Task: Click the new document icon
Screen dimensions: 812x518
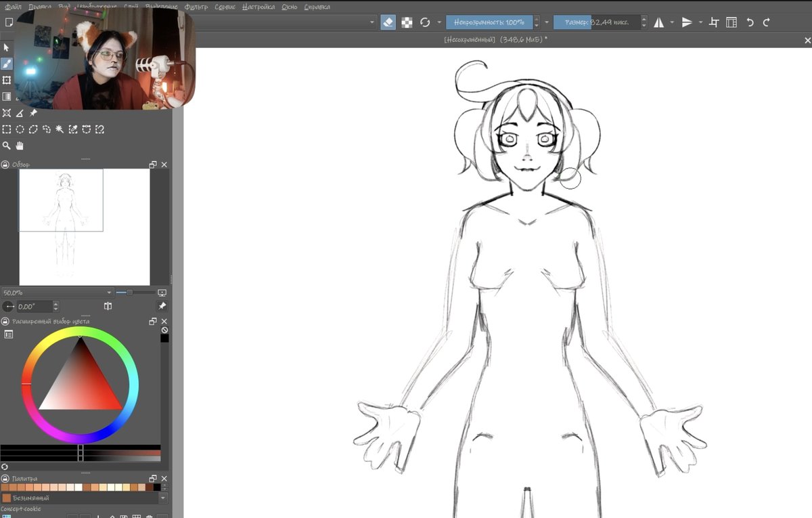Action: (x=9, y=22)
